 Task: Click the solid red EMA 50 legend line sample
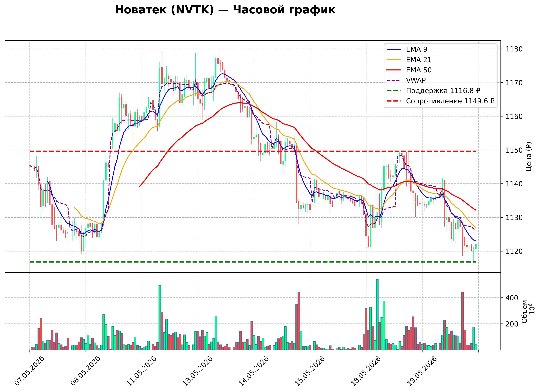tap(394, 70)
